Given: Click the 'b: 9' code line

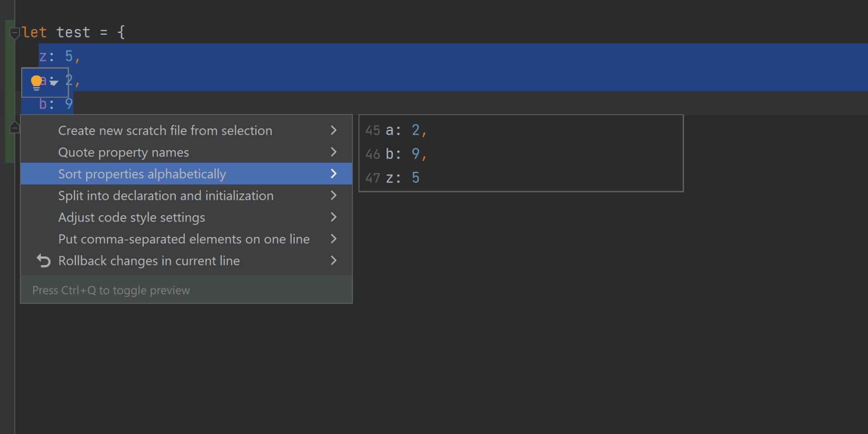Looking at the screenshot, I should (56, 104).
